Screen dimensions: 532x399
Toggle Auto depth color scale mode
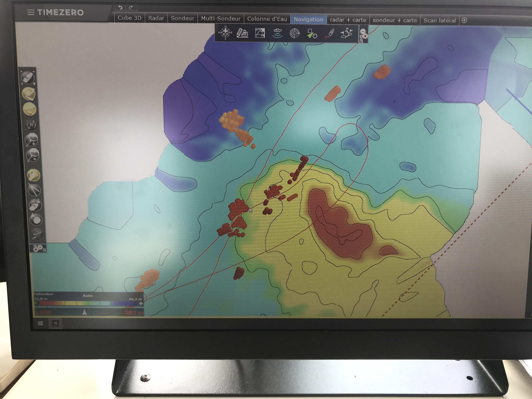pos(87,296)
